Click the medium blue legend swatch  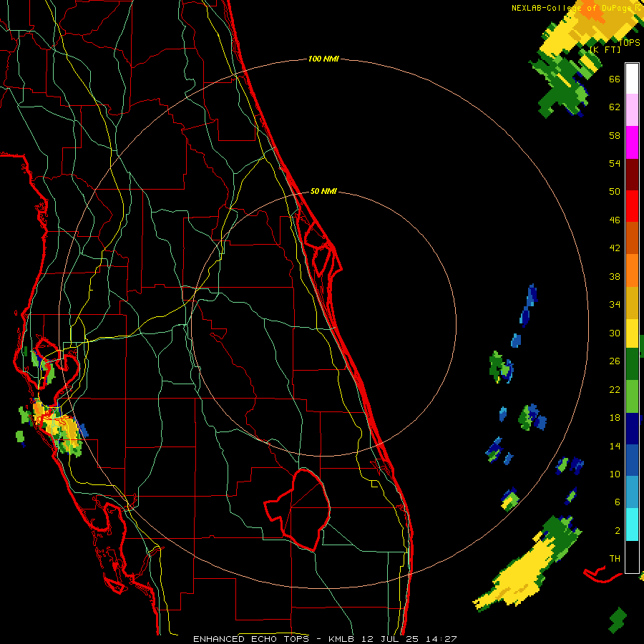632,460
